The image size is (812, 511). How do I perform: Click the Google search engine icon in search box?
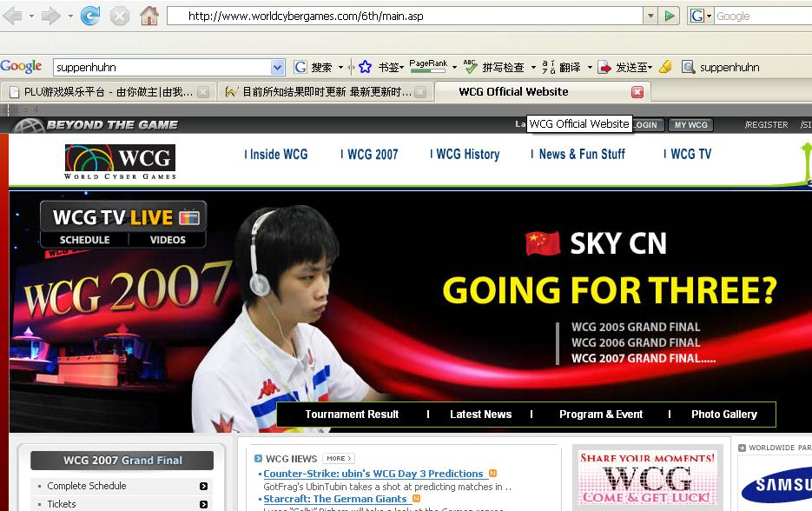coord(697,16)
